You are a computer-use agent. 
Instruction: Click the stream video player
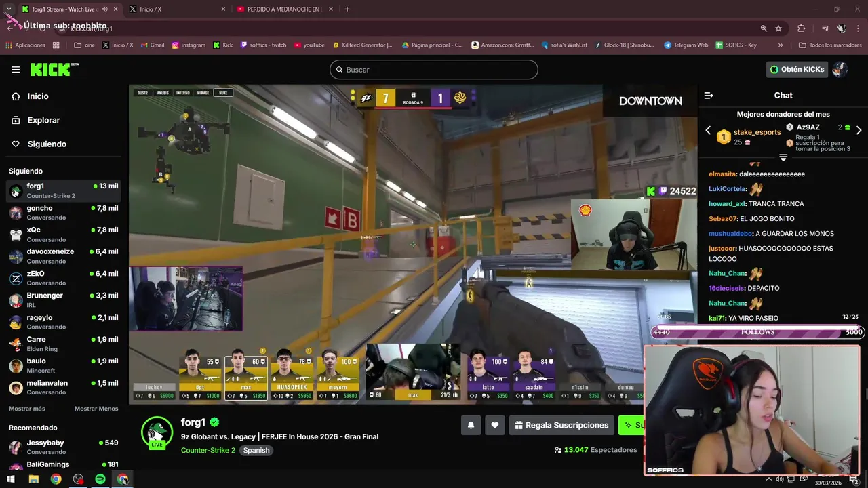[x=413, y=244]
